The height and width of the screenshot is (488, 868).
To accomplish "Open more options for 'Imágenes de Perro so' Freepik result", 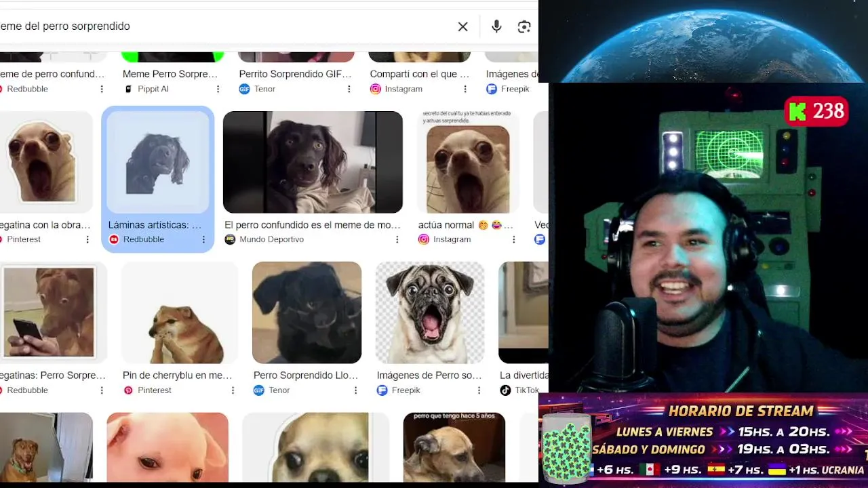I will (x=479, y=390).
